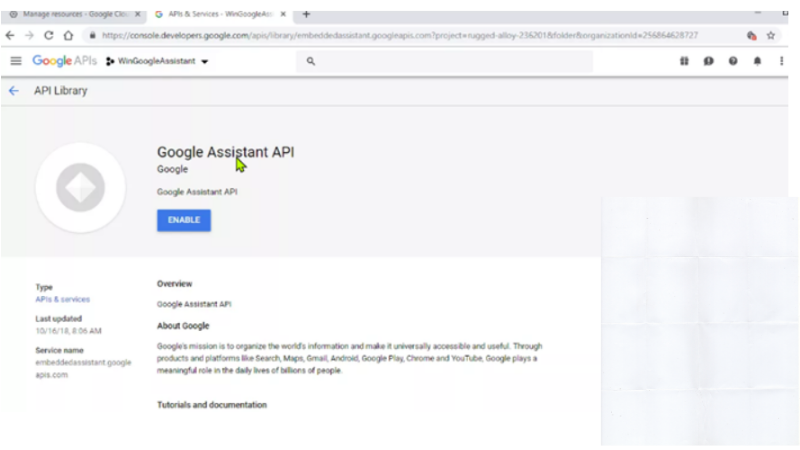Click the API Library heading
Viewport: 800px width, 450px height.
tap(61, 91)
